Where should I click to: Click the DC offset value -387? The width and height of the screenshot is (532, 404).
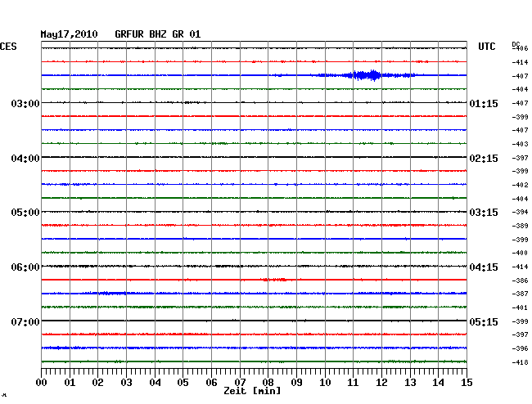(520, 294)
